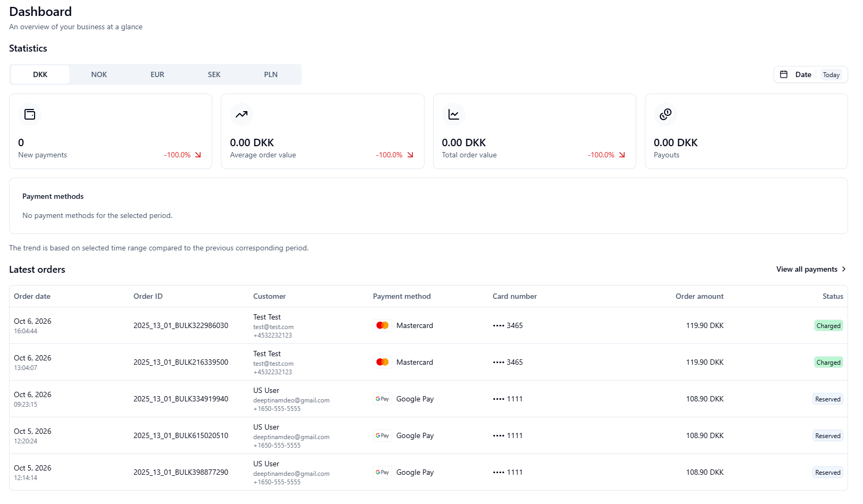Switch to the EUR currency tab

pos(157,74)
